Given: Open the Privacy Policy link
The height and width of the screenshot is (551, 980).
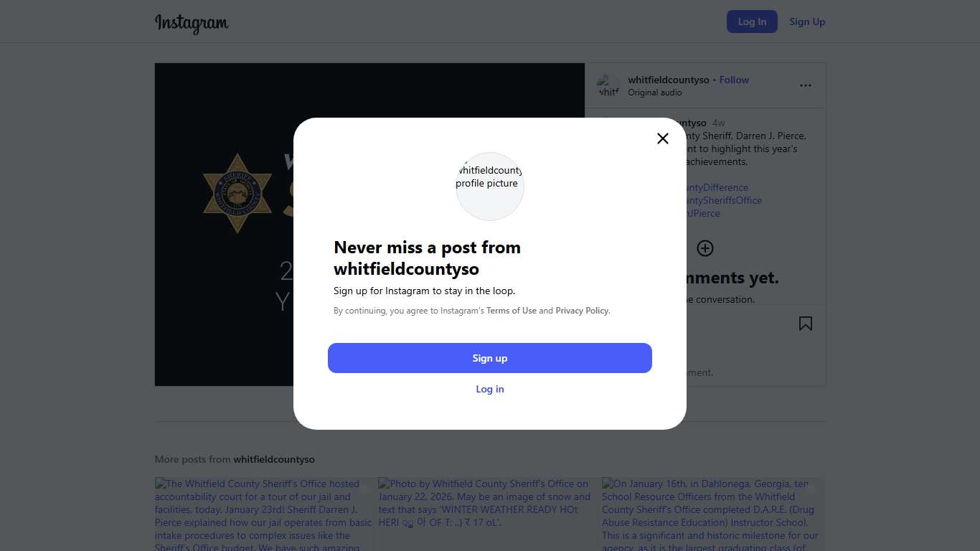Looking at the screenshot, I should pyautogui.click(x=582, y=311).
